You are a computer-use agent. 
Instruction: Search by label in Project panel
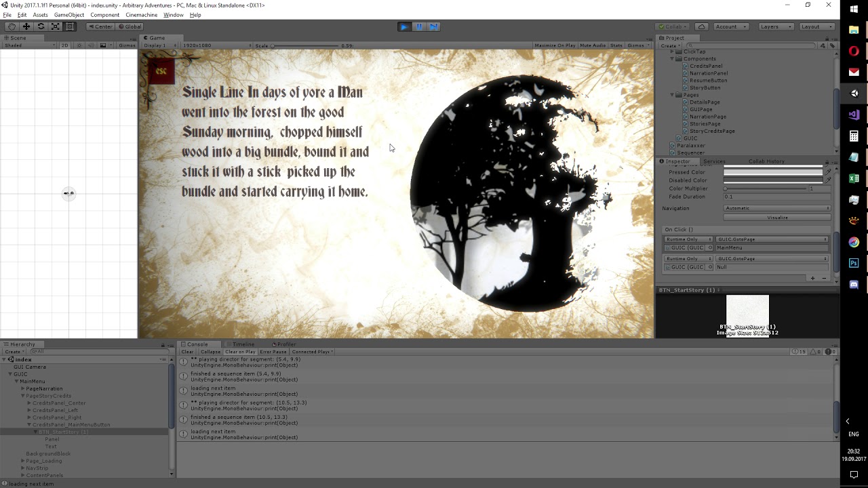coord(832,45)
